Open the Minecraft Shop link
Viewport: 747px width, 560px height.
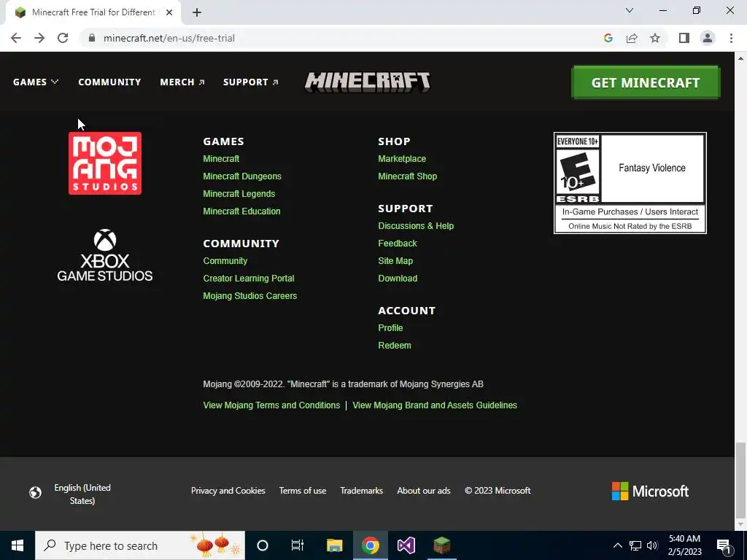(x=407, y=176)
